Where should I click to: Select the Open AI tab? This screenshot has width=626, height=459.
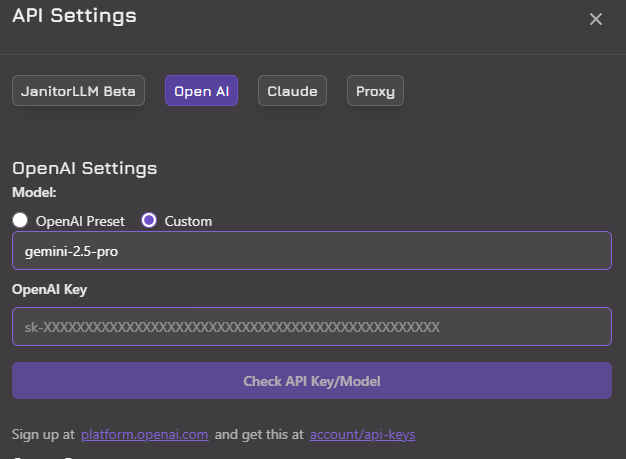201,91
